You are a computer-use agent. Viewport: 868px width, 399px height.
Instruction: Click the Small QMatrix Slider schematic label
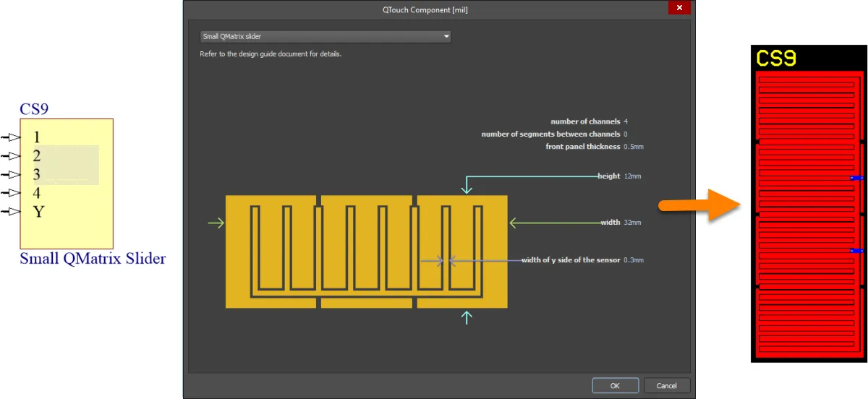pyautogui.click(x=93, y=259)
